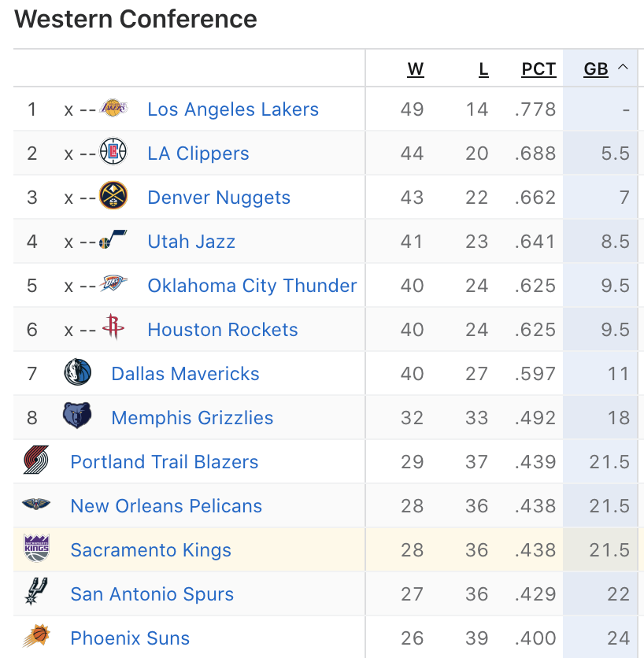Open the New Orleans Pelicans link

(166, 506)
